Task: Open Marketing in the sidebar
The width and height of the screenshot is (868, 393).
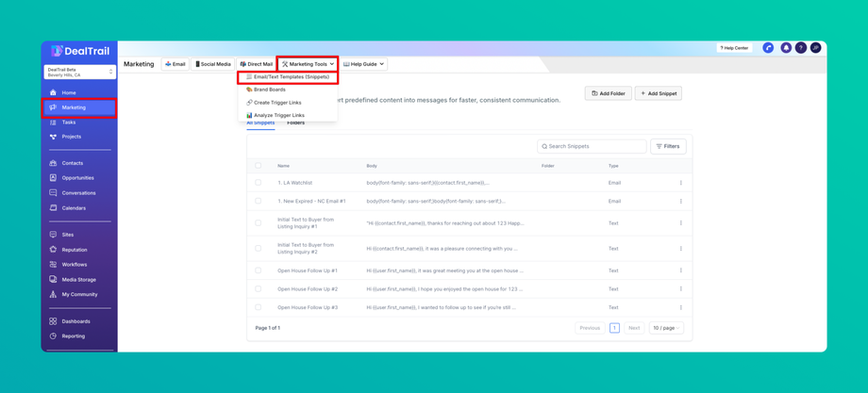Action: pyautogui.click(x=79, y=107)
